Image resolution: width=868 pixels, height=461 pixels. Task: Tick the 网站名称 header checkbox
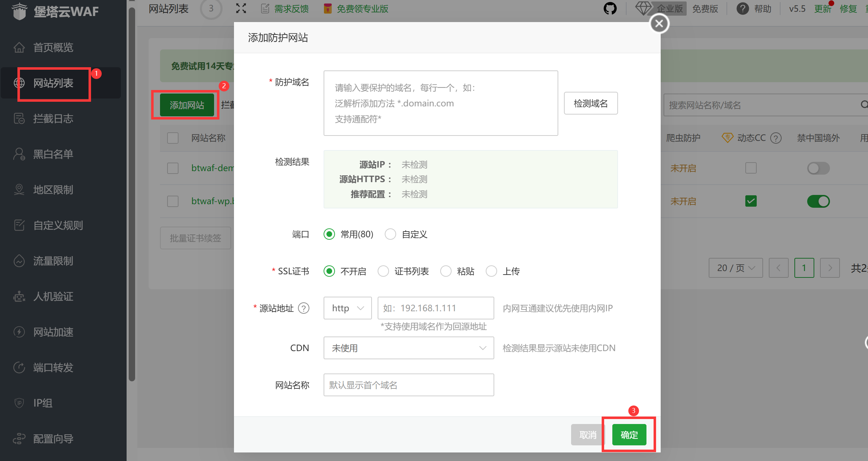pyautogui.click(x=173, y=138)
